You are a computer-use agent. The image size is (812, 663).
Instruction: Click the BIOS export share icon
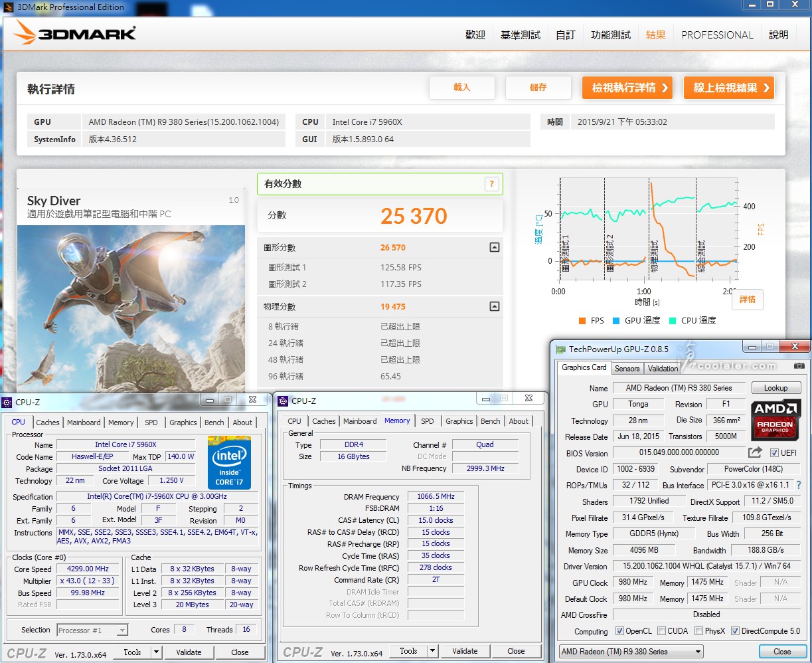pos(755,452)
